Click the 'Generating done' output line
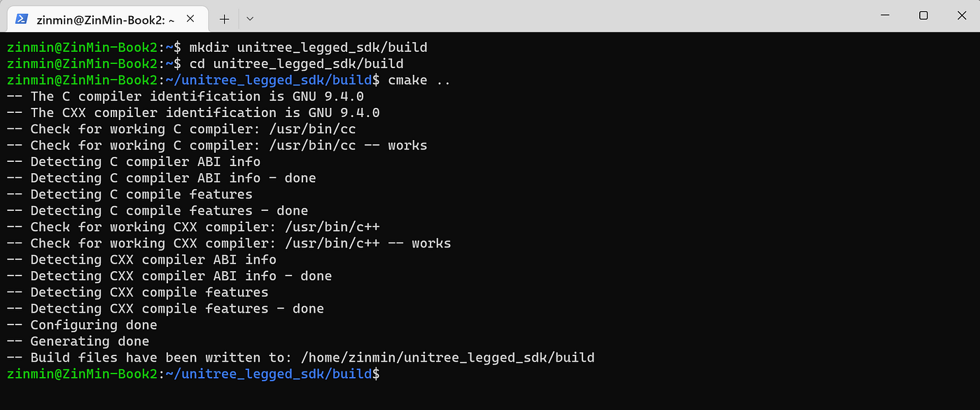 pyautogui.click(x=78, y=341)
